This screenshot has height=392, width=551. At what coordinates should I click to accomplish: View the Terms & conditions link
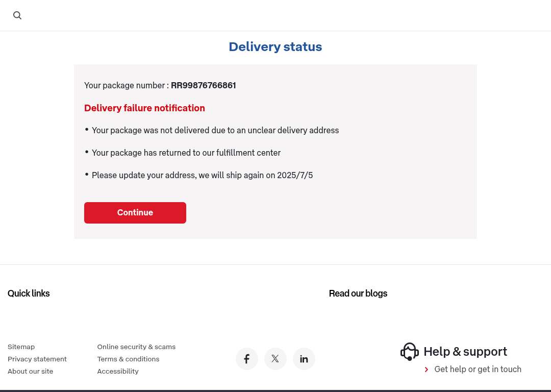[x=128, y=359]
